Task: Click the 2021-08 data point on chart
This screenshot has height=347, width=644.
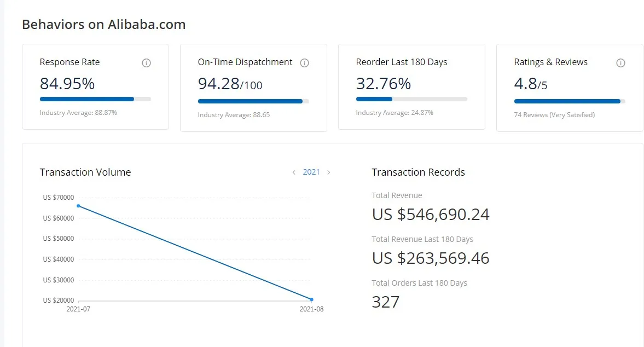Action: [x=311, y=299]
